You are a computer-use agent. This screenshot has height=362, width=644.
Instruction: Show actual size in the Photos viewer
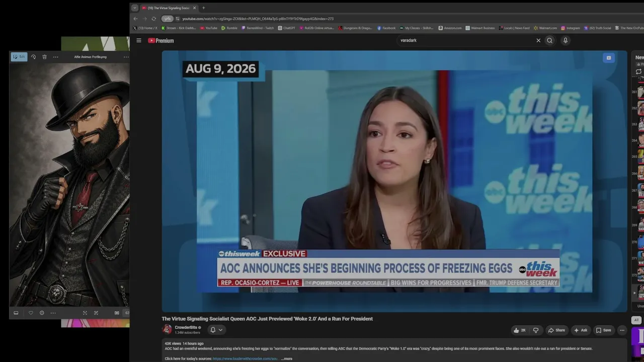117,313
